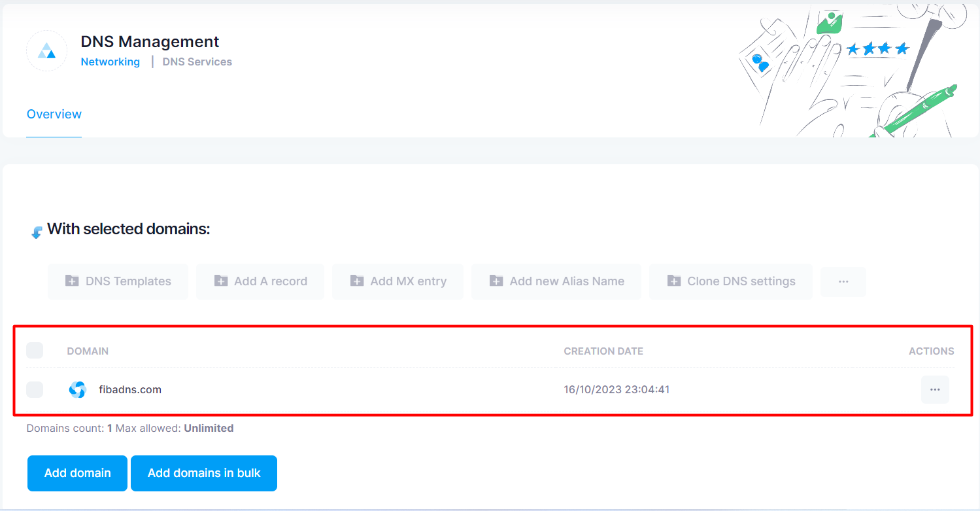980x511 pixels.
Task: Click Clone DNS settings button
Action: pyautogui.click(x=731, y=281)
